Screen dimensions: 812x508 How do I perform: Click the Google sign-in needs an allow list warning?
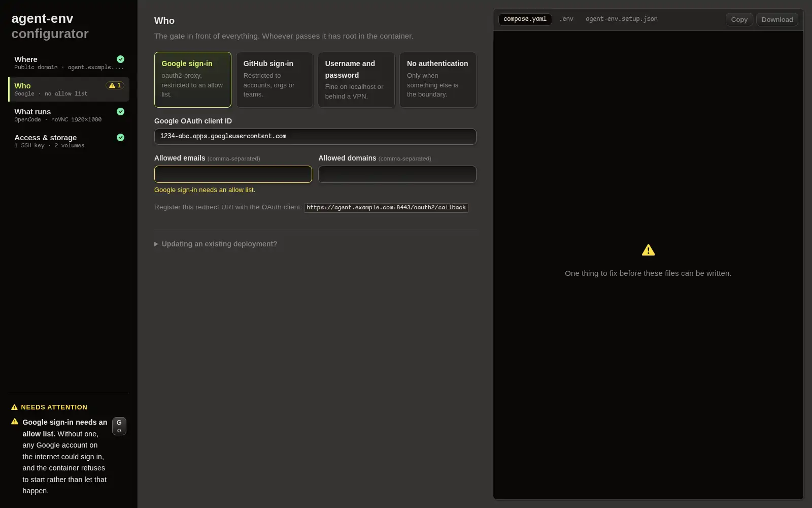click(x=205, y=190)
